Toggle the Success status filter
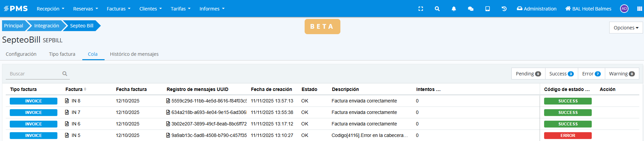The width and height of the screenshot is (644, 141). (x=561, y=74)
